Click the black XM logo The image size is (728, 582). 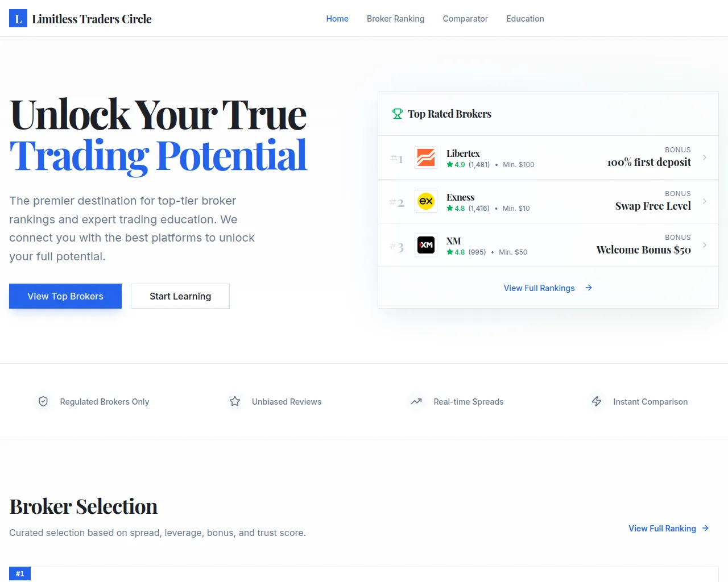[x=426, y=245]
